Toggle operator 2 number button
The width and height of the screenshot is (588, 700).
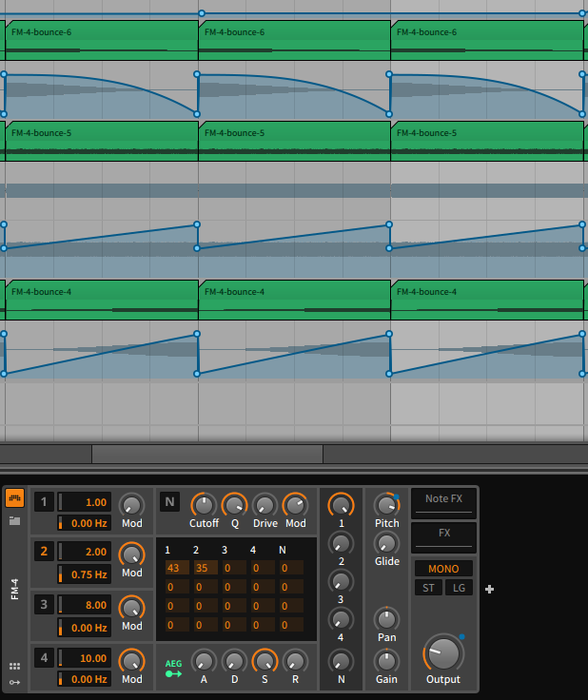click(44, 552)
